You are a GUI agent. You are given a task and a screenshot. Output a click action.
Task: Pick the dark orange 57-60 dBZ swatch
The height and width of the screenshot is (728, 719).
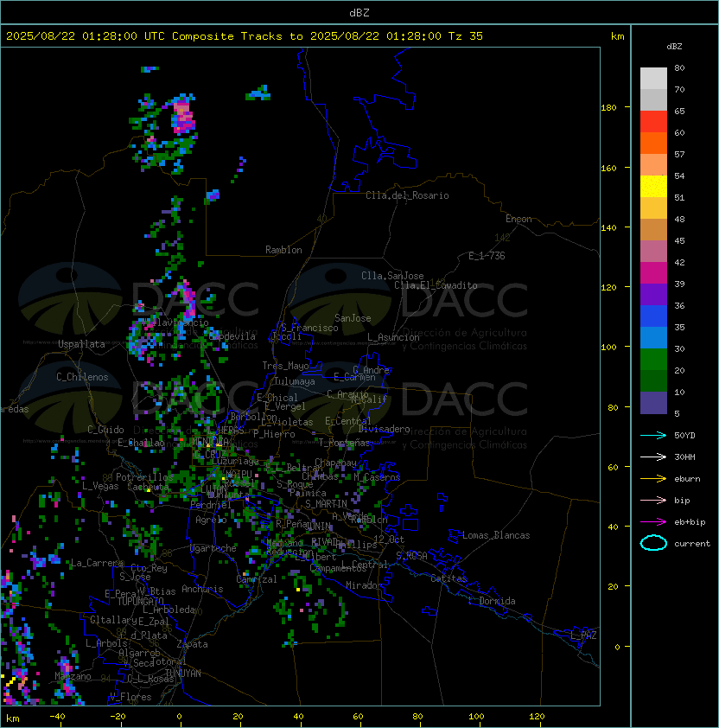tap(653, 143)
